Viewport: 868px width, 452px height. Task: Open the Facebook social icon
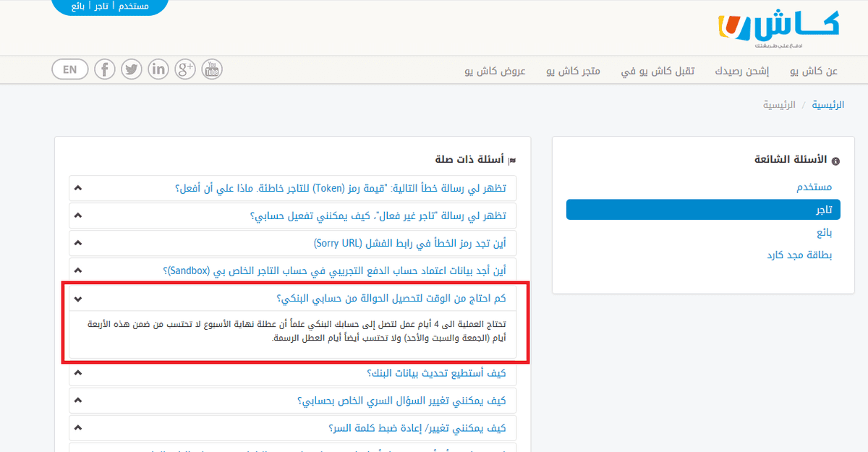pos(105,69)
